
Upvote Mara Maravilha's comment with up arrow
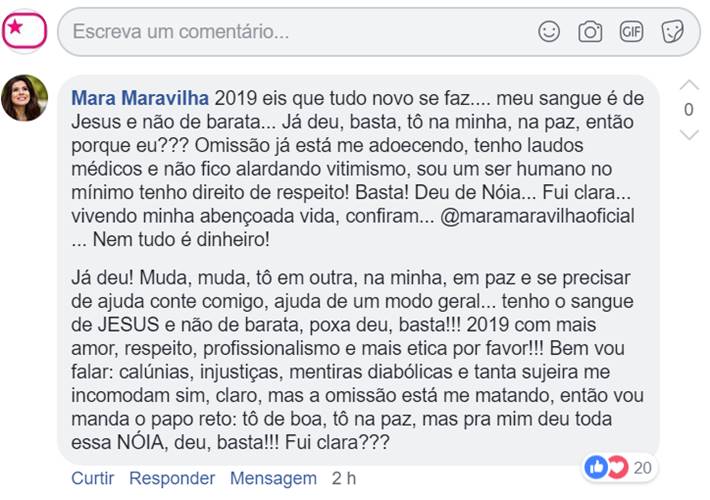point(688,85)
